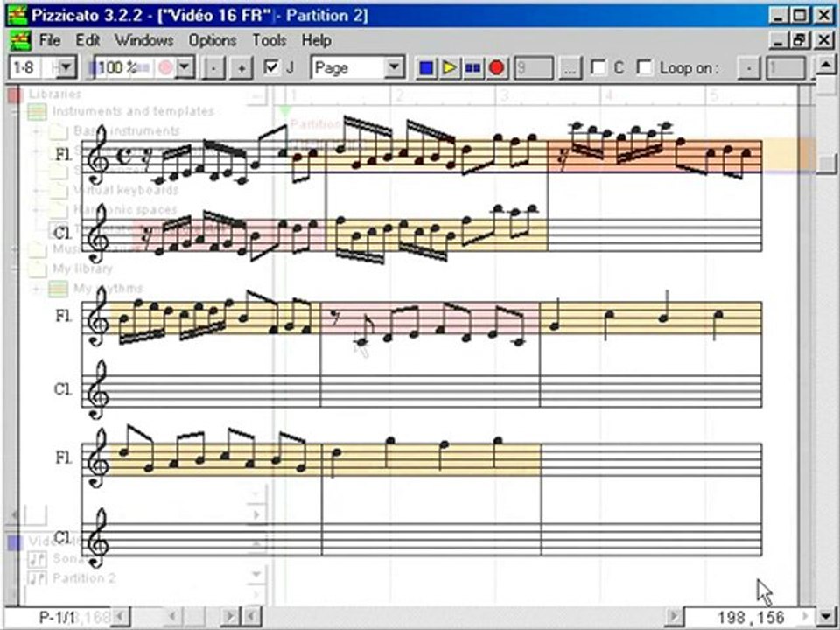Click vertical scrollbar up arrow
The height and width of the screenshot is (630, 840).
point(825,66)
